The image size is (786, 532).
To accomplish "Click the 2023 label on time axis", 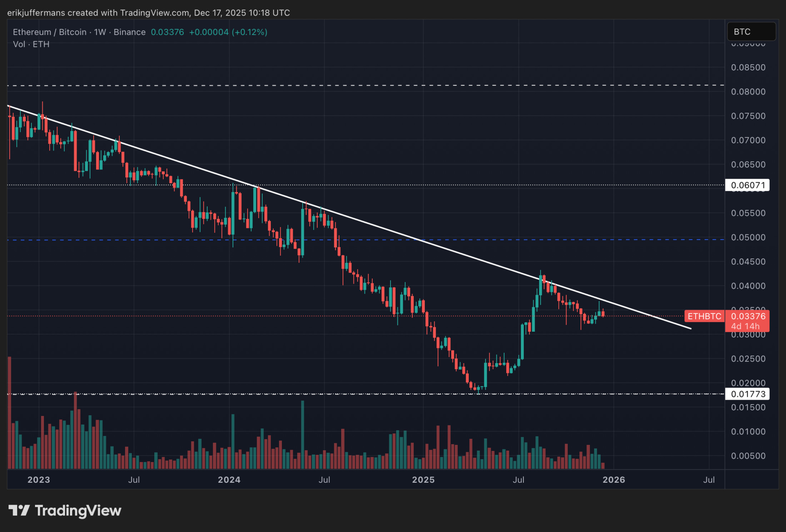I will click(39, 479).
